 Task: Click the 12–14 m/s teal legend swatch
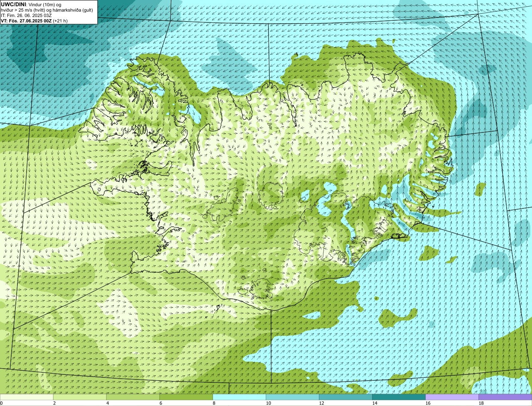click(x=346, y=397)
